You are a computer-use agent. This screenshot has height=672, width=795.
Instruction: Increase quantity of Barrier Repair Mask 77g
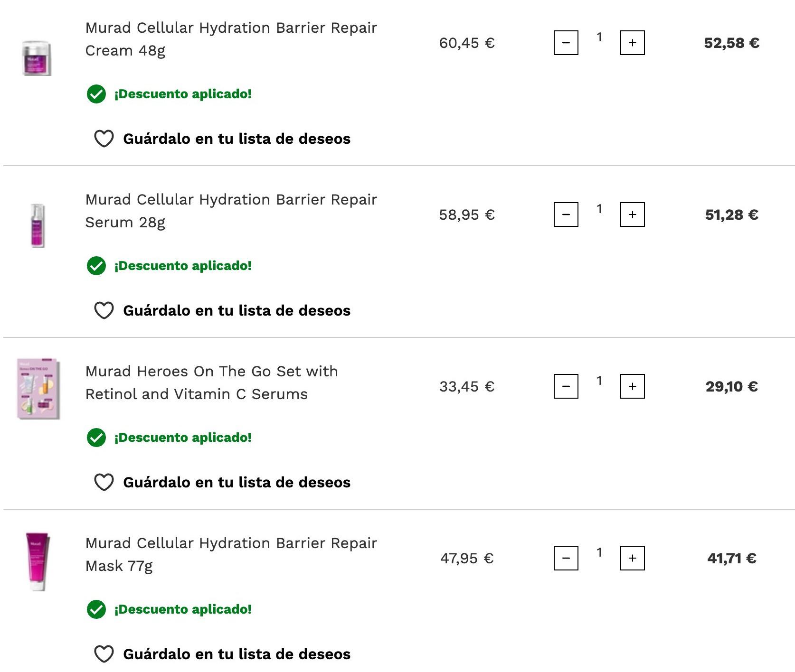click(632, 558)
